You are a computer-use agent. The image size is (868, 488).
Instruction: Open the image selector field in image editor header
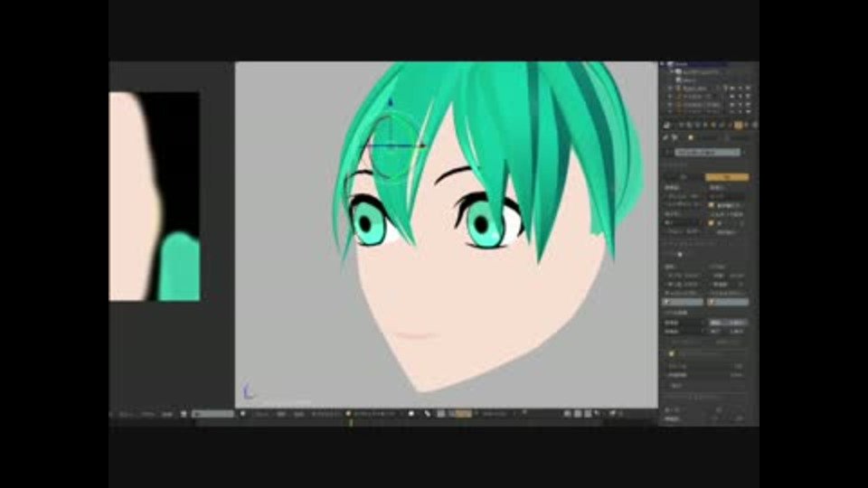213,414
